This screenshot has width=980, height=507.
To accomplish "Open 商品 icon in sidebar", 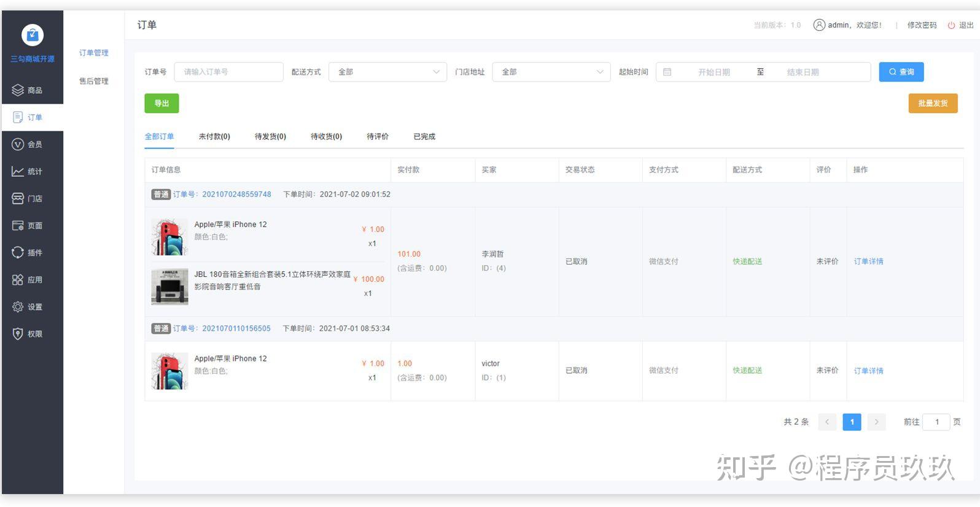I will (x=18, y=90).
